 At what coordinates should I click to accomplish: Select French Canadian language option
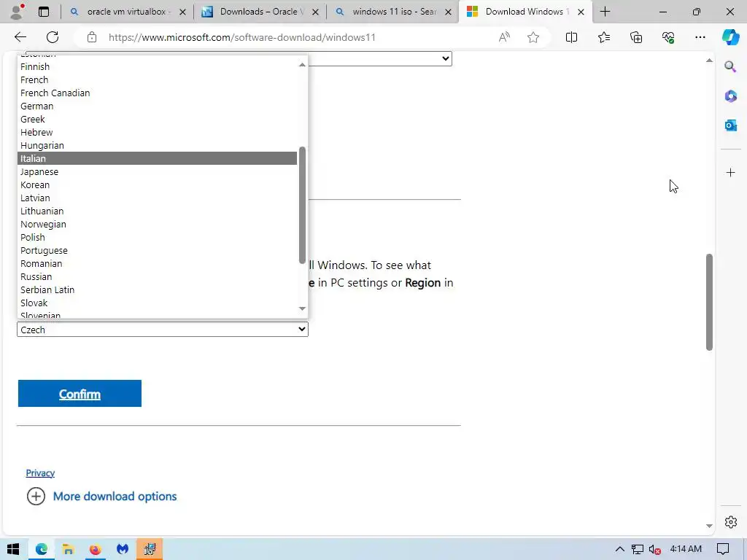[158, 93]
